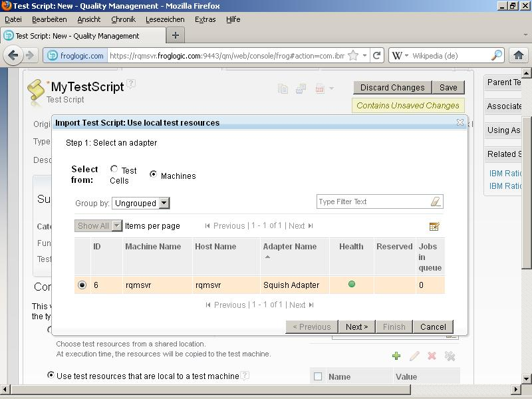Close the Import Test Script dialog

point(460,122)
